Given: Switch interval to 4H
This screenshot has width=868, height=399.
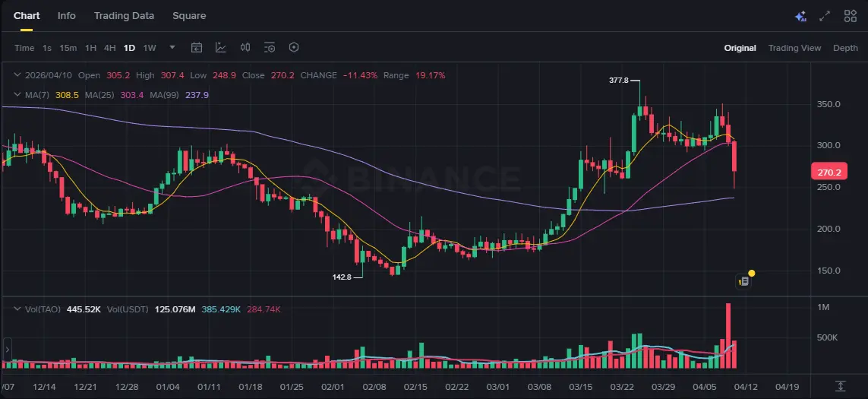Looking at the screenshot, I should pyautogui.click(x=110, y=48).
